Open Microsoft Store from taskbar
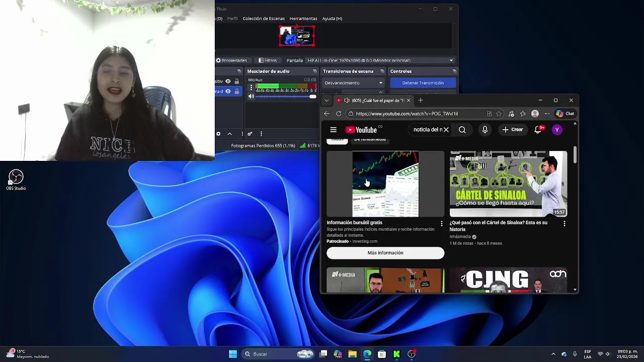Image resolution: width=644 pixels, height=362 pixels. point(382,354)
